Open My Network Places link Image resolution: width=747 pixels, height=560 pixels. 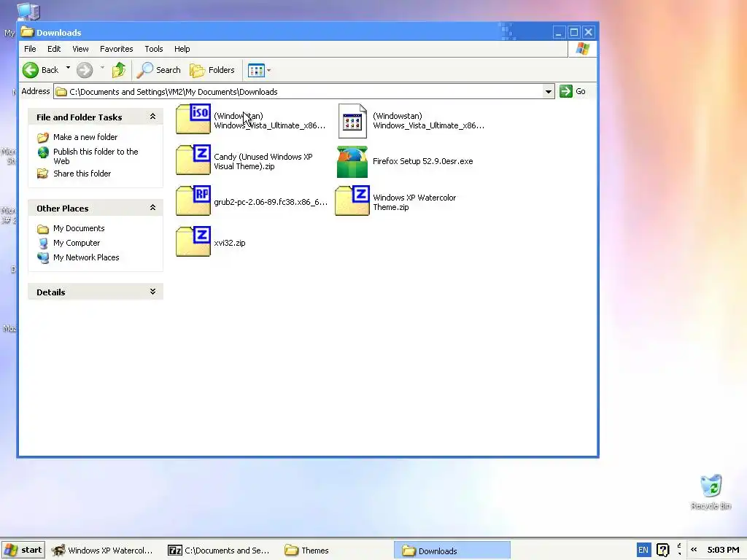click(86, 257)
